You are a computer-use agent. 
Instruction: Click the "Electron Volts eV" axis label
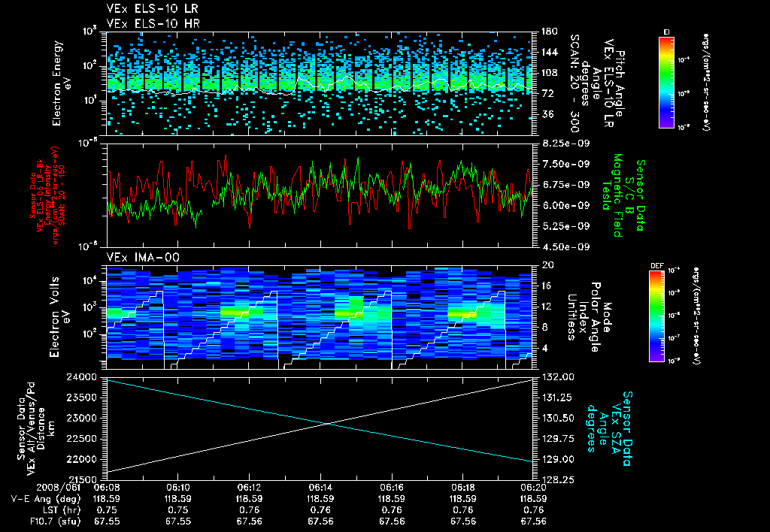pos(60,317)
